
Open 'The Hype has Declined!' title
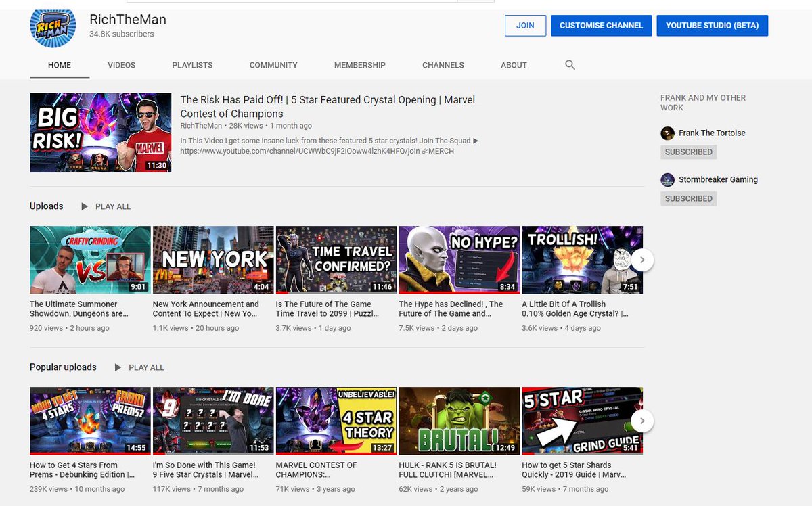tap(451, 309)
